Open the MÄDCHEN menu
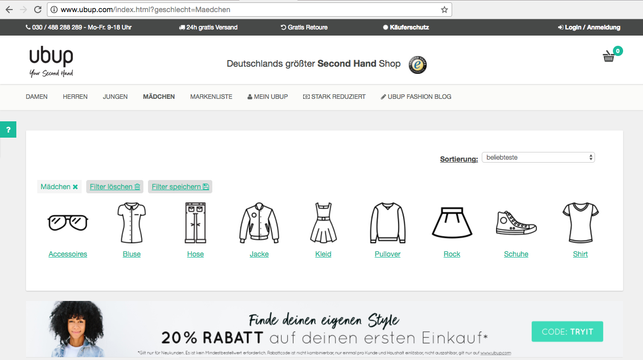The height and width of the screenshot is (360, 643). (x=159, y=97)
